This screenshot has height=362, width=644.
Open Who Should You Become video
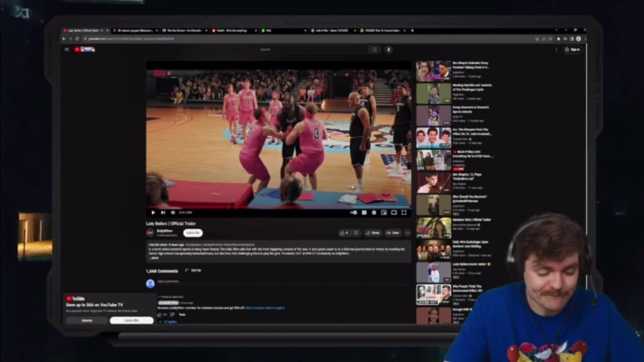pyautogui.click(x=433, y=205)
